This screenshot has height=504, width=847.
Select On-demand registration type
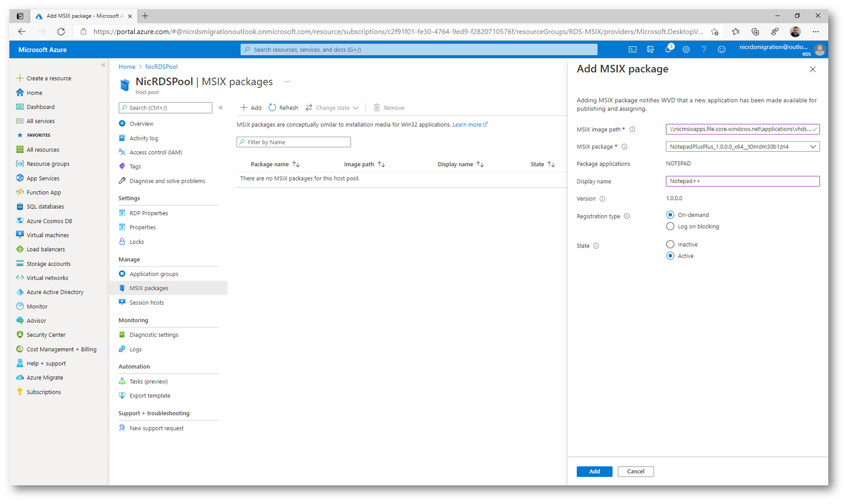tap(670, 215)
